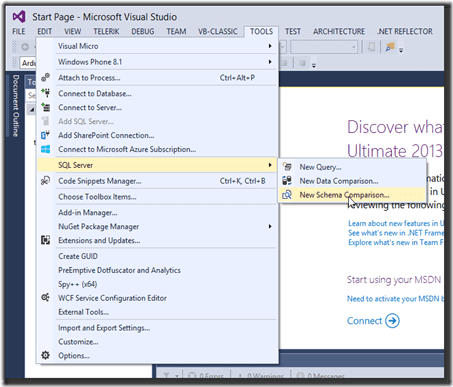The height and width of the screenshot is (387, 453).
Task: Select Import and Export Settings entry
Action: 157,328
